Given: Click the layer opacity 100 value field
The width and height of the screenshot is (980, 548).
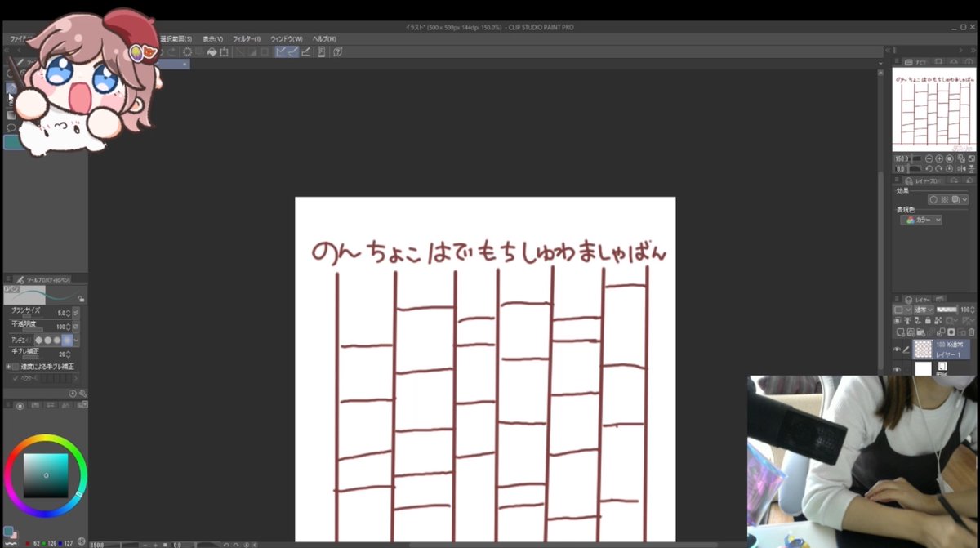Looking at the screenshot, I should pos(964,310).
